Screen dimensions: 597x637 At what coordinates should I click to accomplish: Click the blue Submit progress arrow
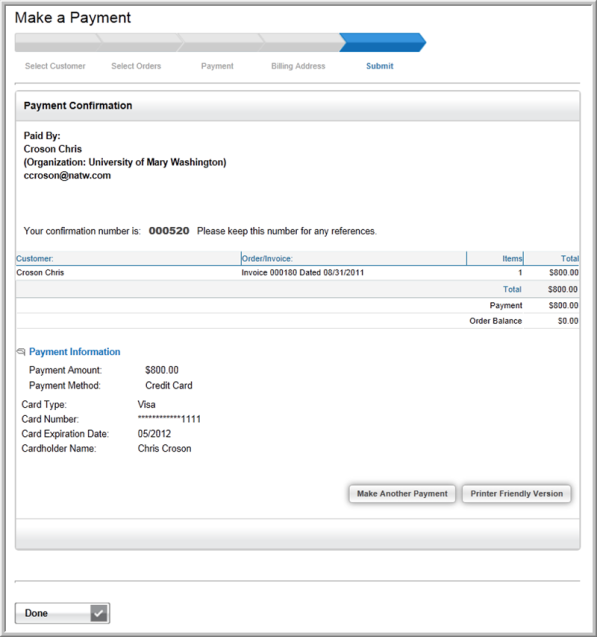383,42
